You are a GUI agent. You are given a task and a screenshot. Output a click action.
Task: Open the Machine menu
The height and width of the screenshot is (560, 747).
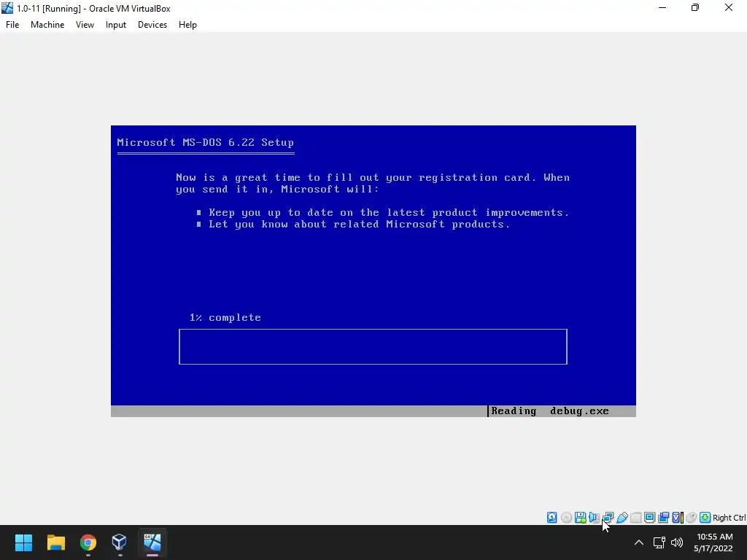point(47,25)
